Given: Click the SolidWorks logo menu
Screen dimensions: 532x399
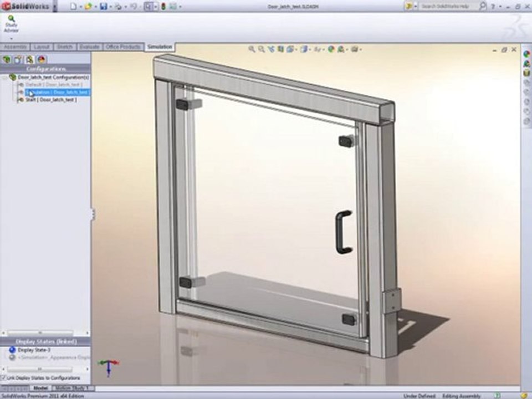Looking at the screenshot, I should pyautogui.click(x=25, y=6).
